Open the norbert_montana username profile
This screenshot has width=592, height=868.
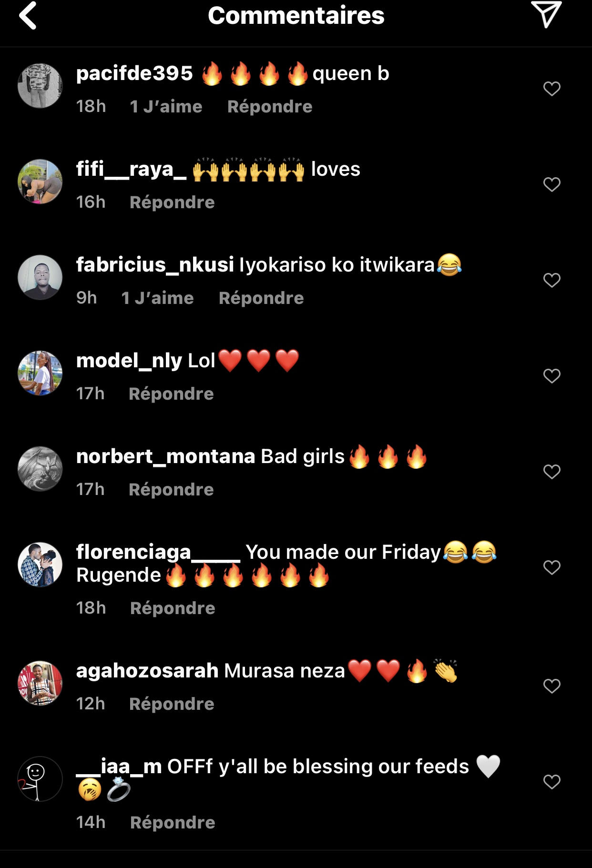pyautogui.click(x=165, y=456)
